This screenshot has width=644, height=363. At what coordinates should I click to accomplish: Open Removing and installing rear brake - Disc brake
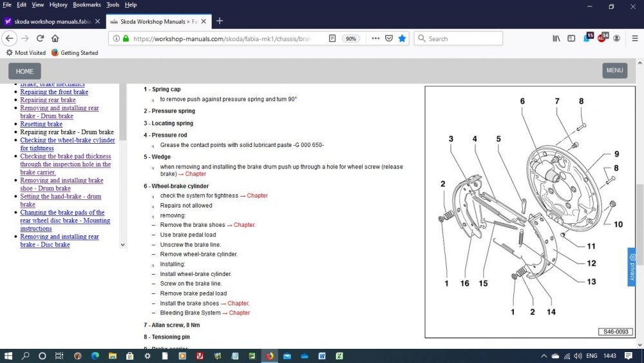pos(59,240)
